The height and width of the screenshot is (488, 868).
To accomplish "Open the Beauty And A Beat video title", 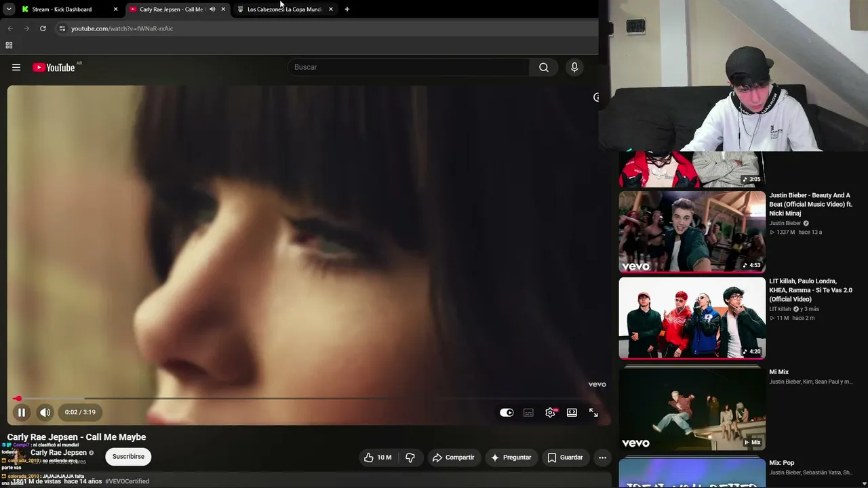I will point(811,204).
